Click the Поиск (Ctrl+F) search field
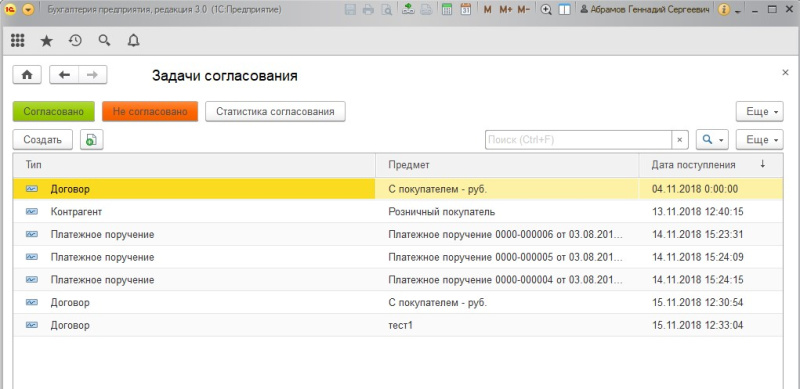Viewport: 800px width, 389px height. 578,139
